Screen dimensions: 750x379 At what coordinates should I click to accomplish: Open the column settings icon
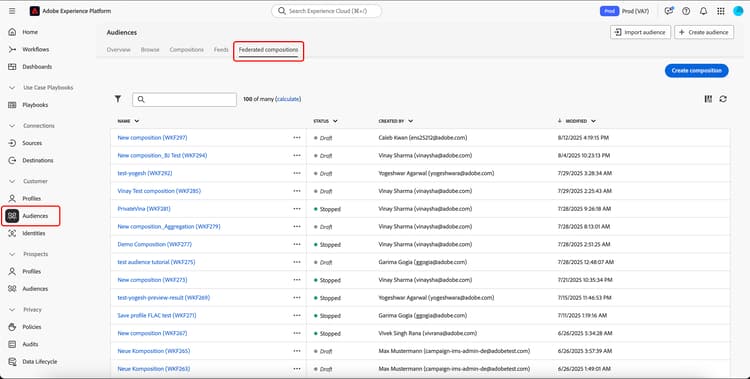tap(708, 99)
